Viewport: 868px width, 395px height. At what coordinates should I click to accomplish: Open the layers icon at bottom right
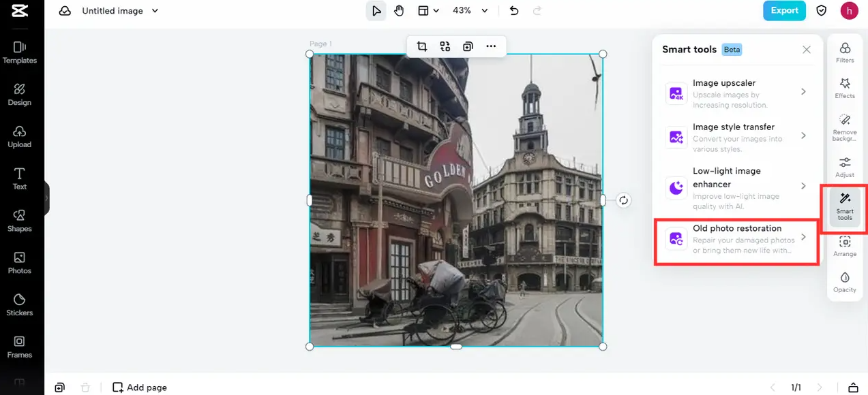[853, 388]
